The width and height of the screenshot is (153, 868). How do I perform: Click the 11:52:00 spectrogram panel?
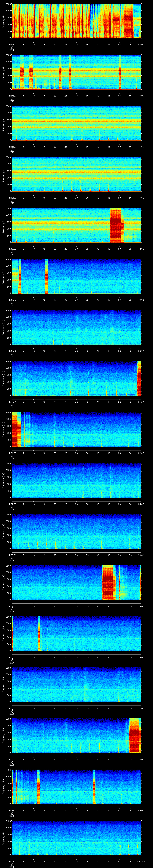[76, 481]
